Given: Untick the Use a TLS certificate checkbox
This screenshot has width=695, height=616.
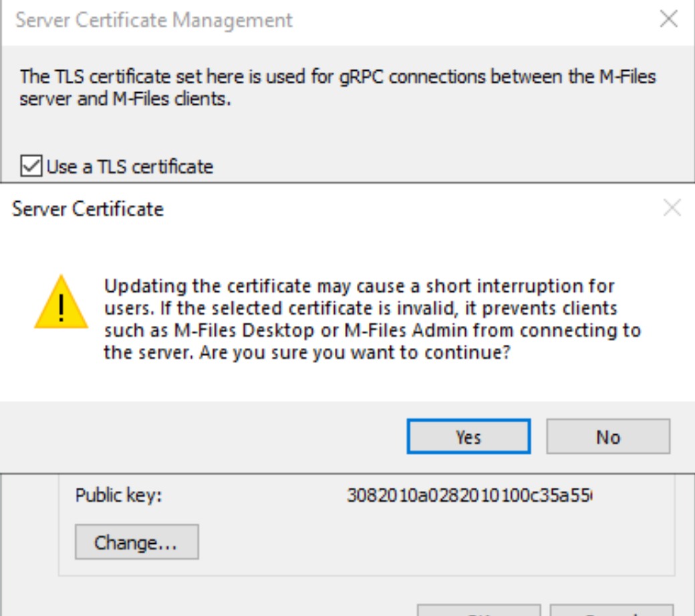Looking at the screenshot, I should click(31, 166).
